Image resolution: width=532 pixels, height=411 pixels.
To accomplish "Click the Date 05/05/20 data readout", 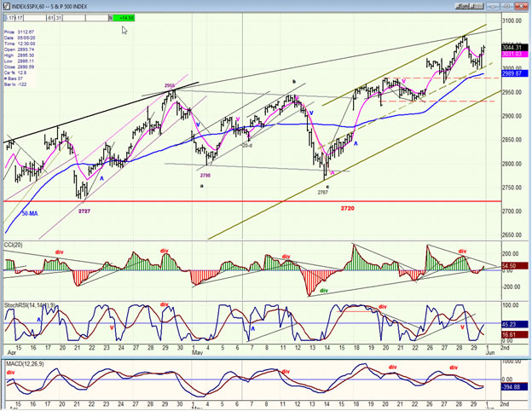I will point(19,38).
